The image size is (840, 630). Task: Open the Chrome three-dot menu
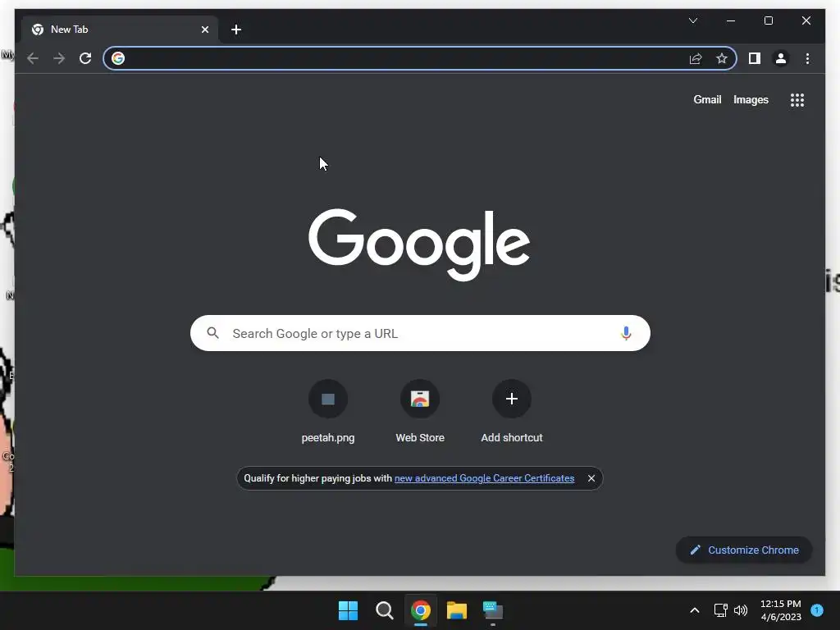[807, 58]
